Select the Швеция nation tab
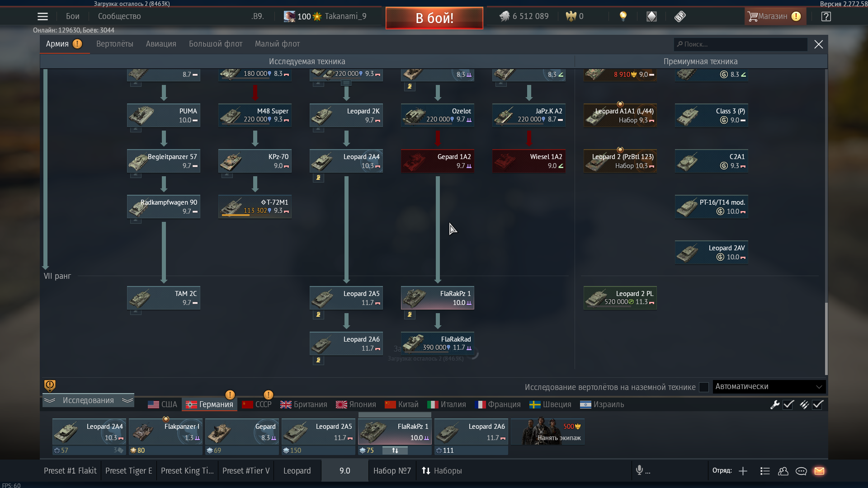 (x=550, y=404)
